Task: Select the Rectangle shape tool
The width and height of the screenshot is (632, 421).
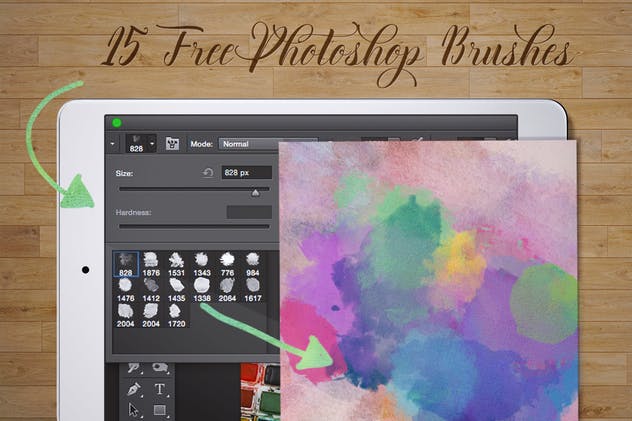Action: pyautogui.click(x=160, y=410)
